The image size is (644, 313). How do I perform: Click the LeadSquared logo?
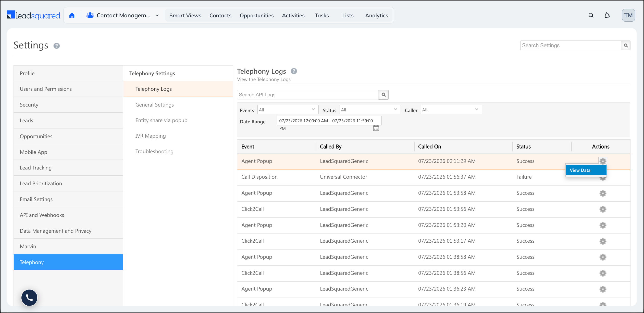pyautogui.click(x=33, y=15)
